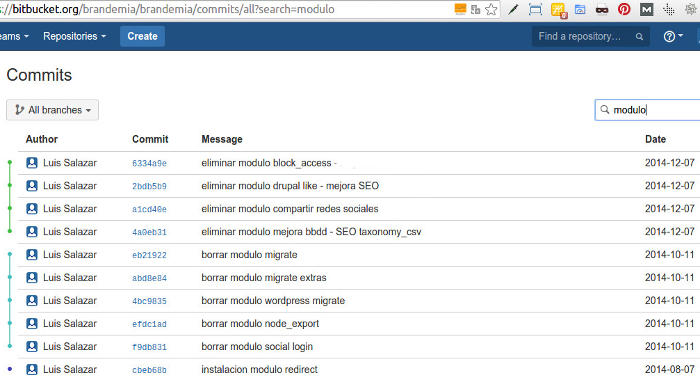
Task: Click message 'instalacion modulo redirect'
Action: click(259, 369)
